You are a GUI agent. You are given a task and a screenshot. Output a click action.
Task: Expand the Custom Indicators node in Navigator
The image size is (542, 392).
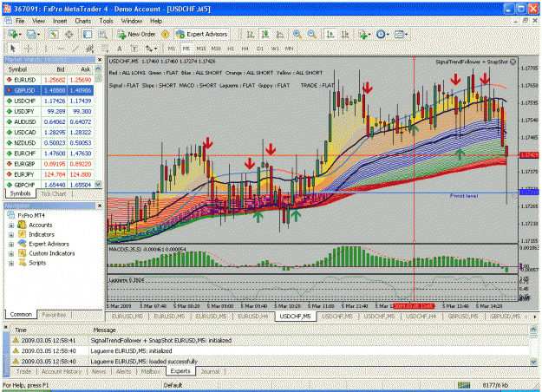(11, 253)
